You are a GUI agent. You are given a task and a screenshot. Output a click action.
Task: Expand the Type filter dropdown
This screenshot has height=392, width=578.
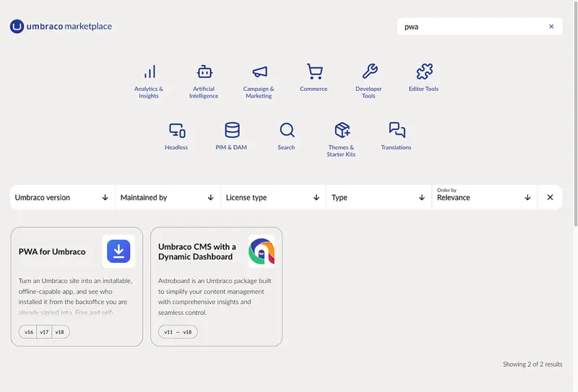(379, 198)
